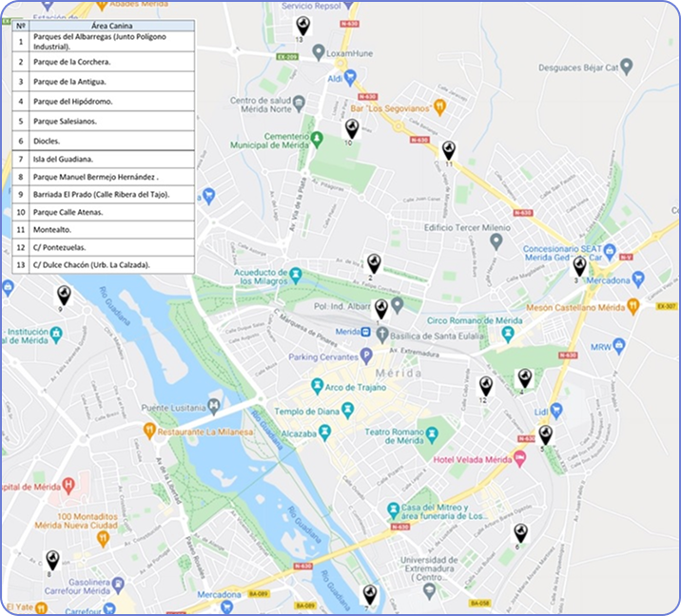Click 'Pol. Ind. Albar' map label

click(341, 306)
